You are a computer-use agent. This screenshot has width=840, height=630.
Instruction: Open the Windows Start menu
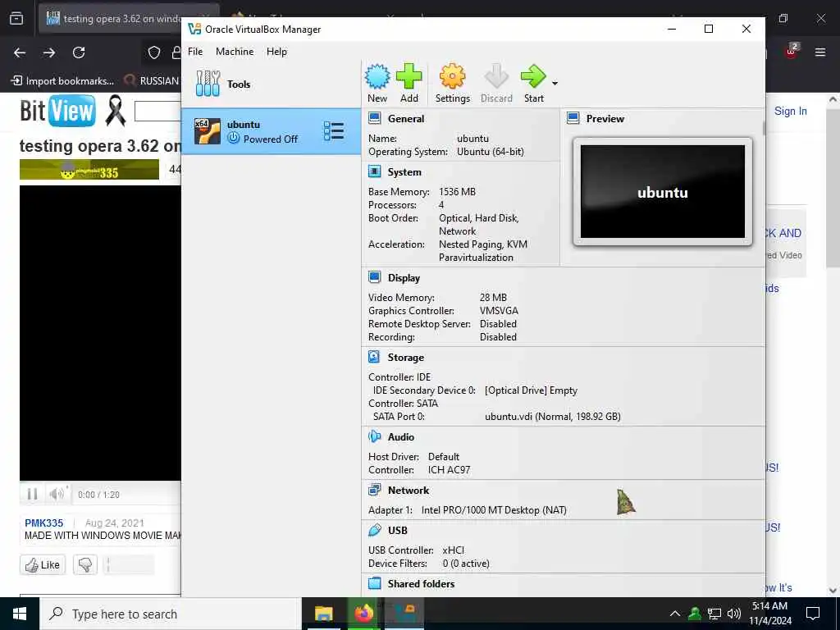20,614
